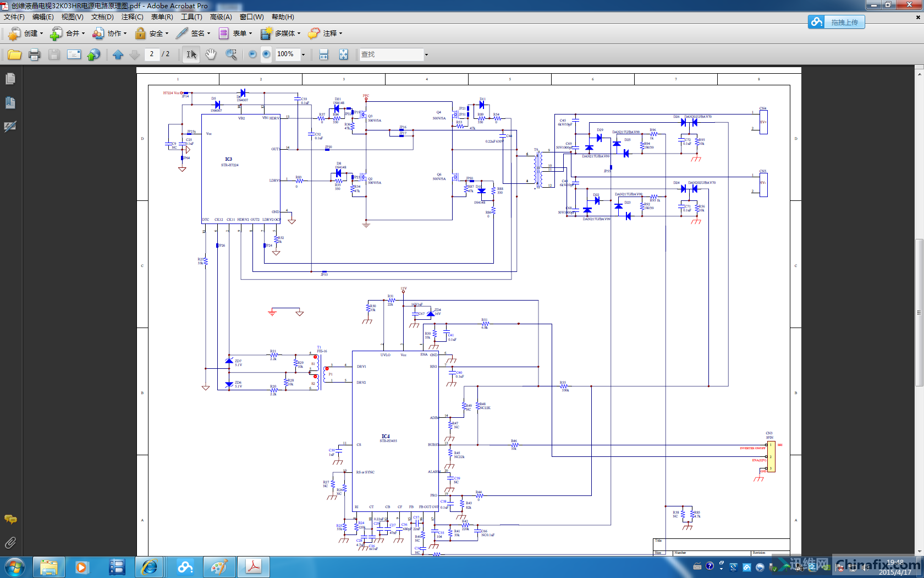Open Internet Explorer from taskbar
The width and height of the screenshot is (924, 578).
[150, 567]
